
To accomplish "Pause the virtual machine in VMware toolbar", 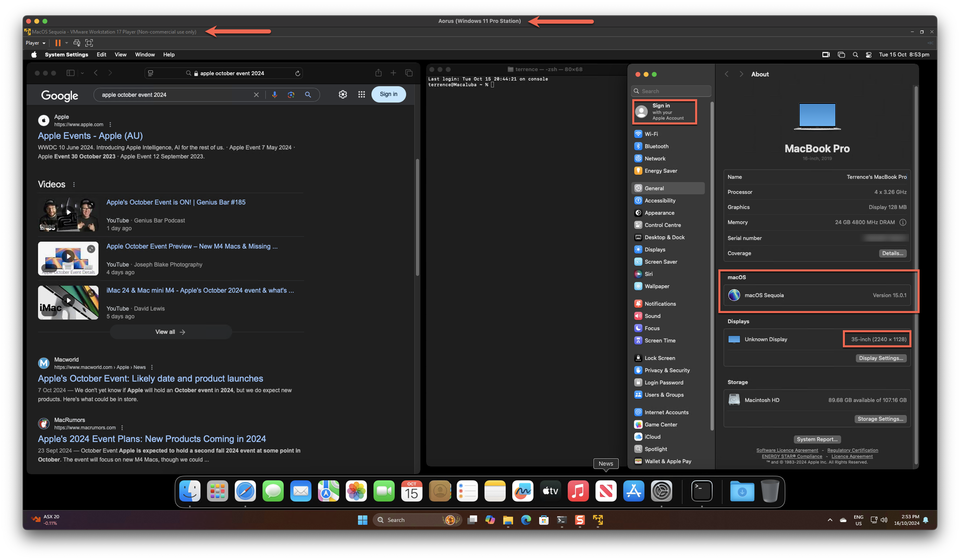I will pos(58,43).
